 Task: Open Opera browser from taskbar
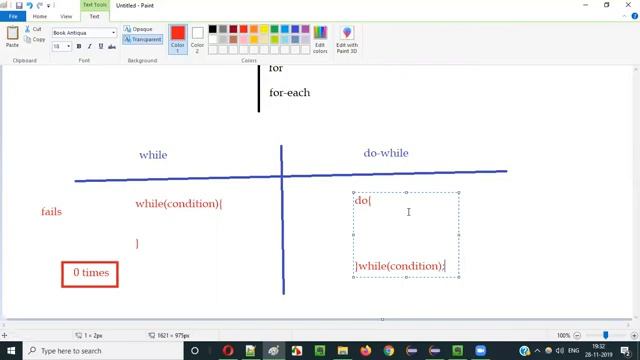228,351
